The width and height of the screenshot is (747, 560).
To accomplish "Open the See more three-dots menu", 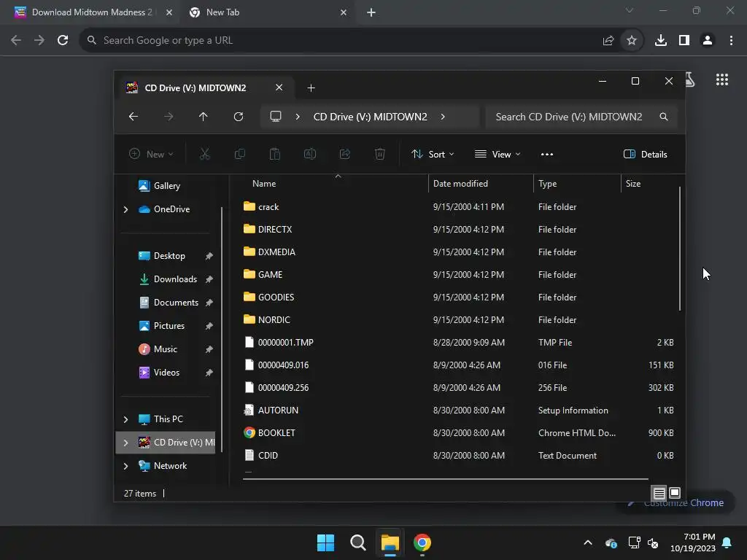I will coord(547,155).
